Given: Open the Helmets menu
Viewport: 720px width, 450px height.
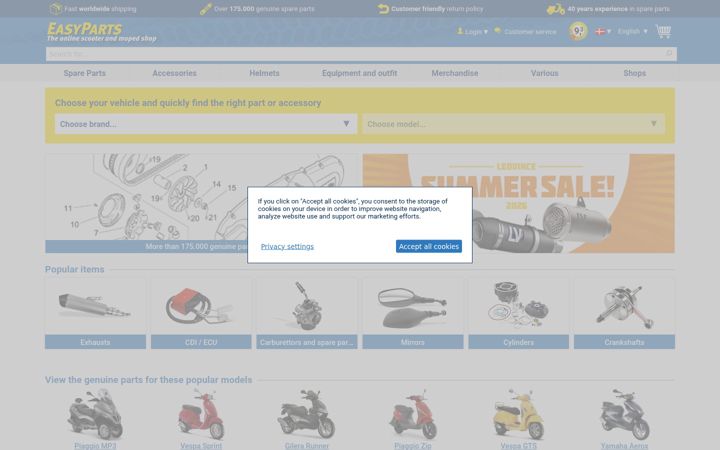Looking at the screenshot, I should (264, 73).
